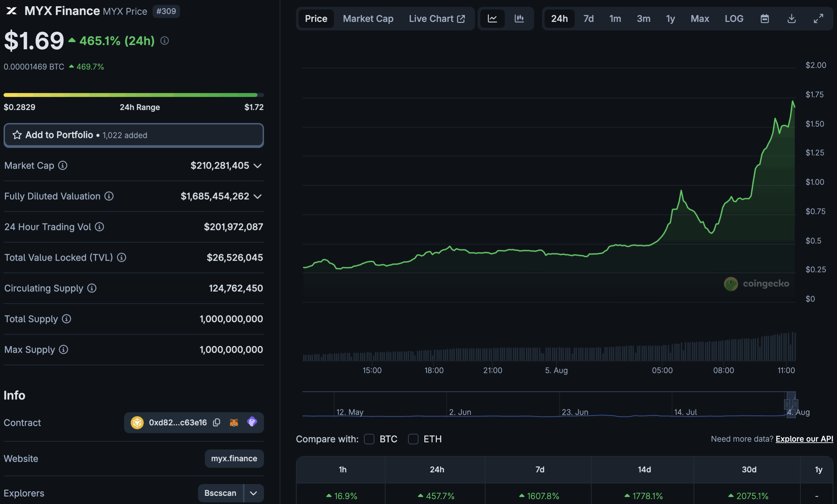
Task: Click Explore our API link
Action: pyautogui.click(x=804, y=439)
